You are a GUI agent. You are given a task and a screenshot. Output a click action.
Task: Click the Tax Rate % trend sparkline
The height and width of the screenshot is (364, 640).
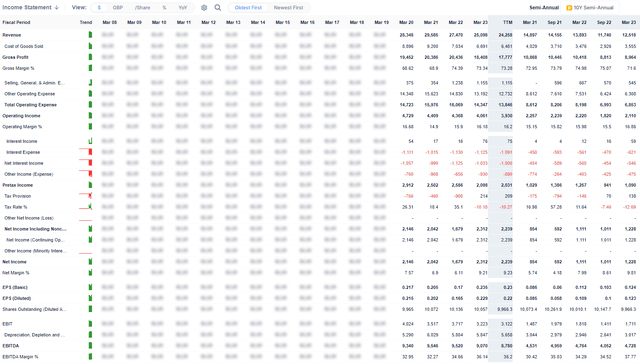tap(86, 207)
